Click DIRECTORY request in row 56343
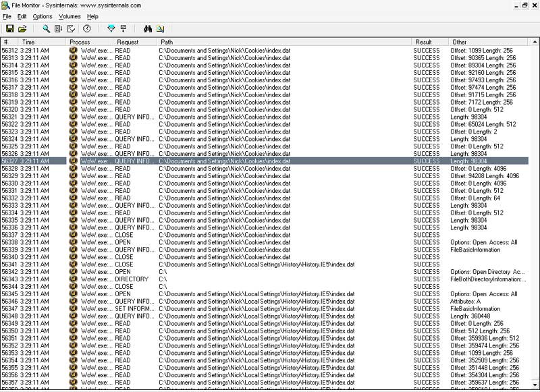 [x=132, y=279]
